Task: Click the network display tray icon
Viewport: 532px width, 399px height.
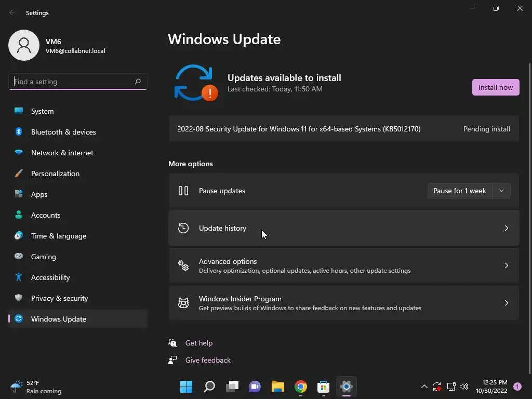Action: (451, 387)
